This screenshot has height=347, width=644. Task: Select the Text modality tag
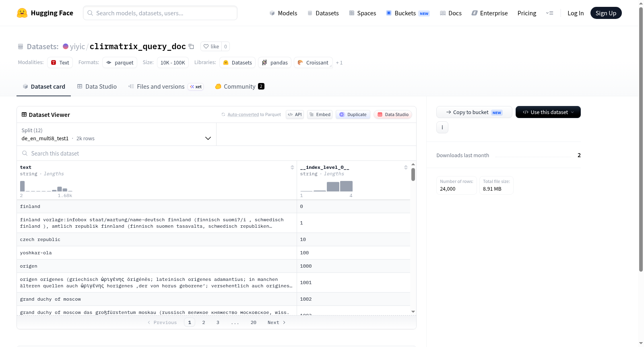pos(60,62)
